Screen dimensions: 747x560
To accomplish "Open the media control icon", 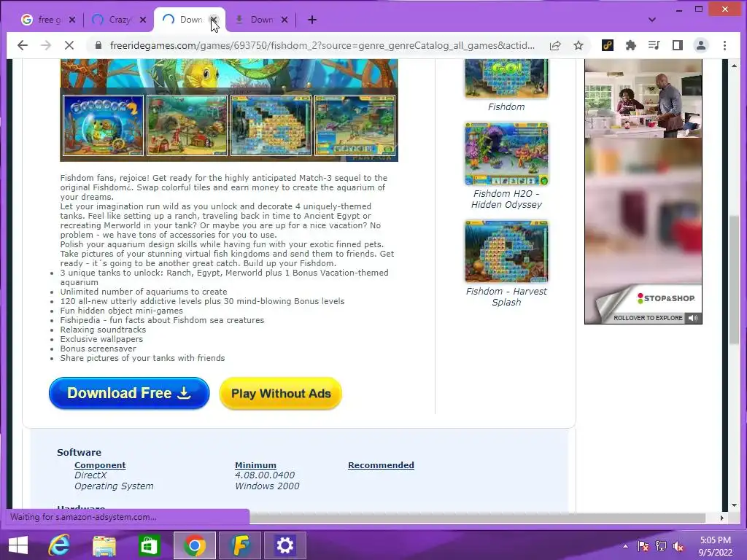I will coord(654,45).
